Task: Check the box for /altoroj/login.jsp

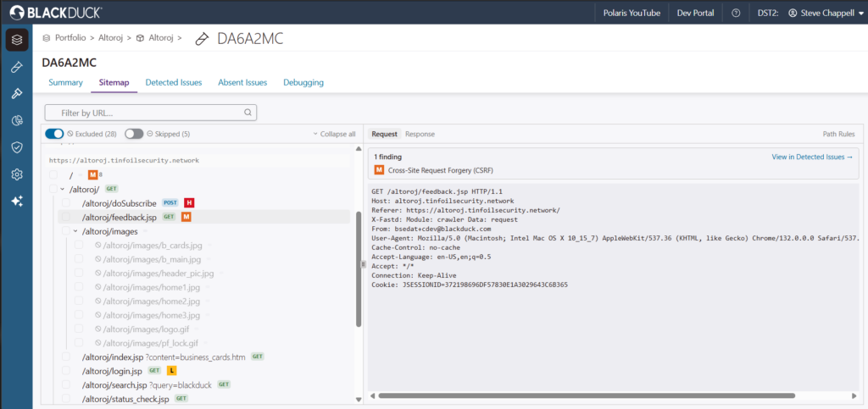Action: [x=66, y=370]
